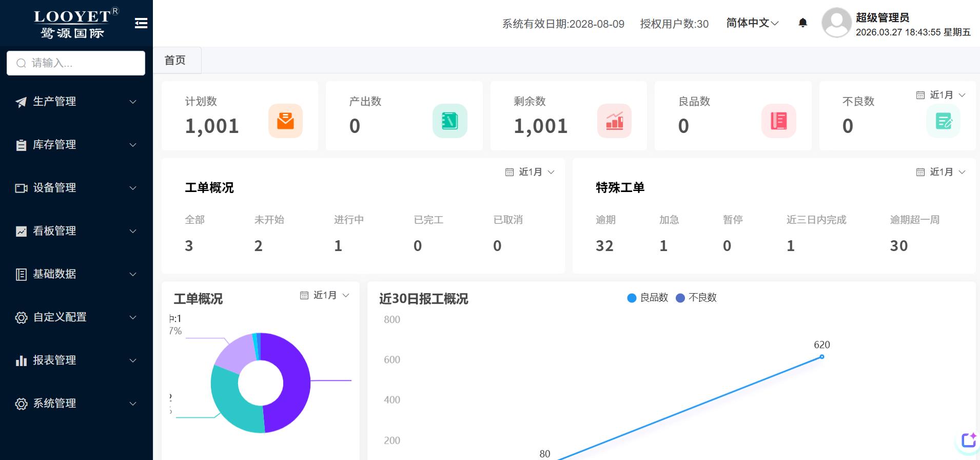Toggle 不良数 series in chart legend

tap(696, 298)
